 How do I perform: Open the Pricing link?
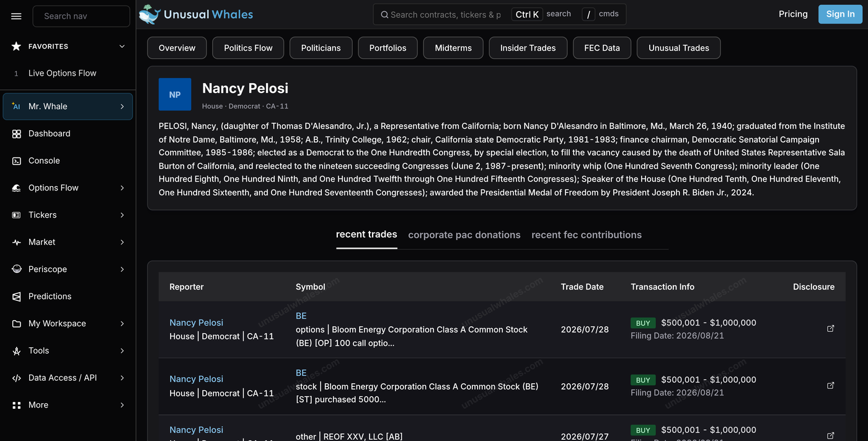click(x=793, y=14)
